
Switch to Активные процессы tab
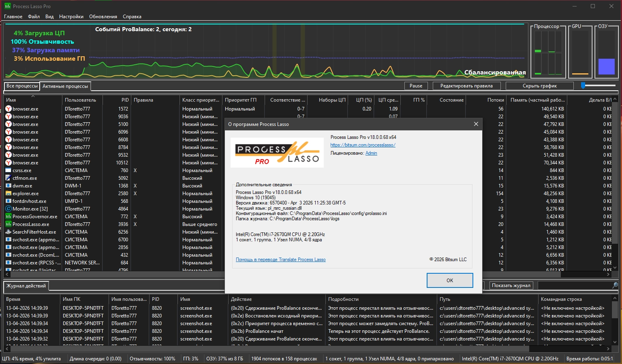(x=65, y=86)
